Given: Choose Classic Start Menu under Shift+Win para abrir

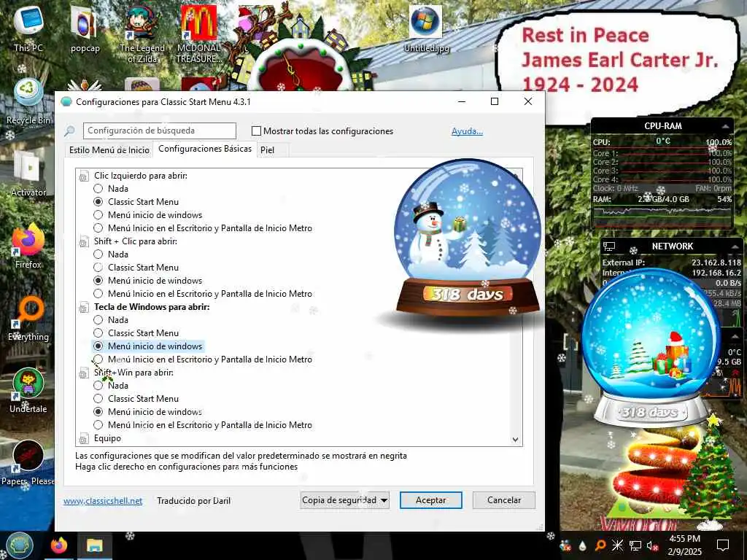Looking at the screenshot, I should [98, 399].
